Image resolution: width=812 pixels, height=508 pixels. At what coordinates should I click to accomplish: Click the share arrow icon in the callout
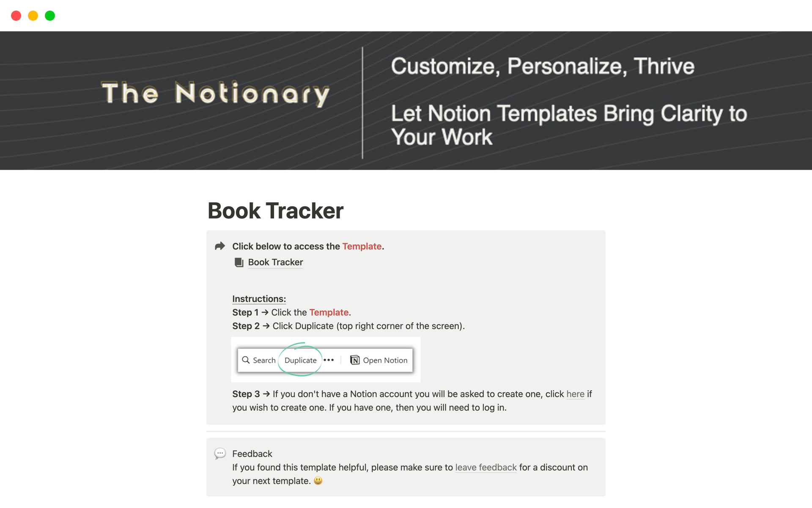pyautogui.click(x=219, y=246)
